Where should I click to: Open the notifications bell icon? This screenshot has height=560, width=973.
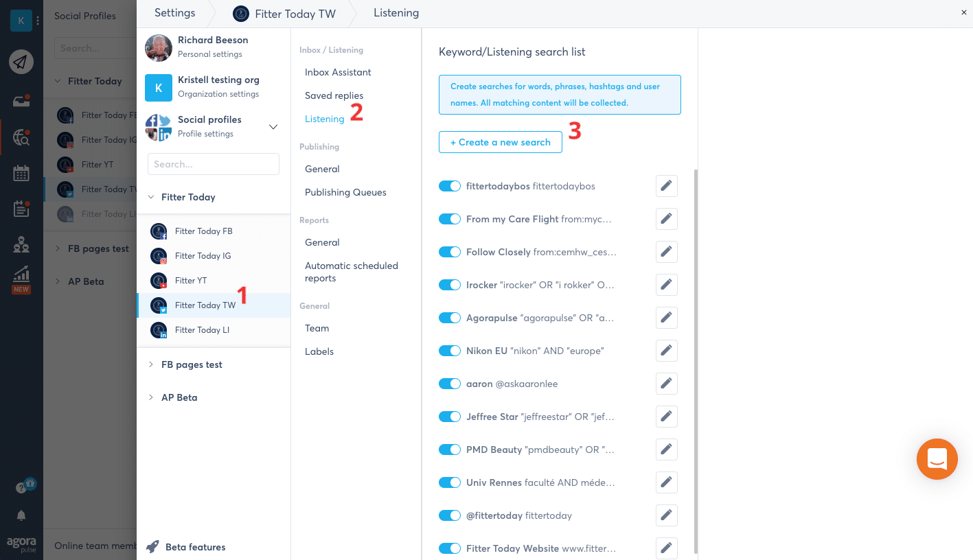point(21,515)
